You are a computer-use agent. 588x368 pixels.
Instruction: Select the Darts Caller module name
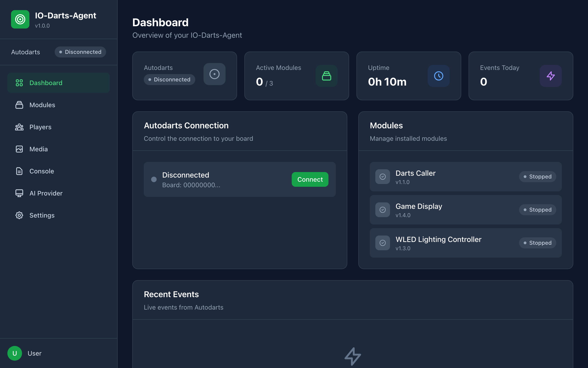click(416, 173)
